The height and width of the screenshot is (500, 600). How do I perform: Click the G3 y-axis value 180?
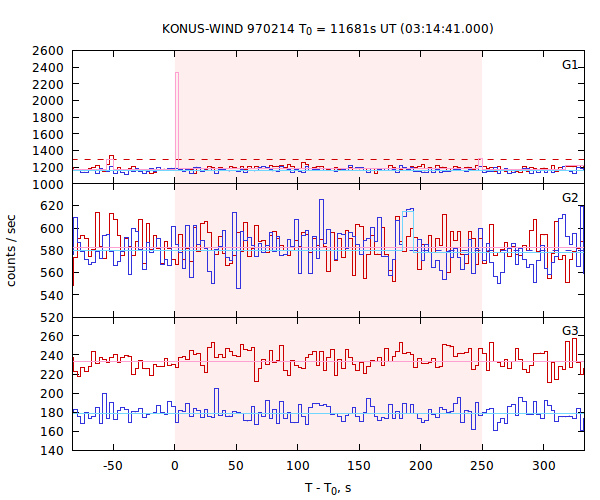coord(52,412)
